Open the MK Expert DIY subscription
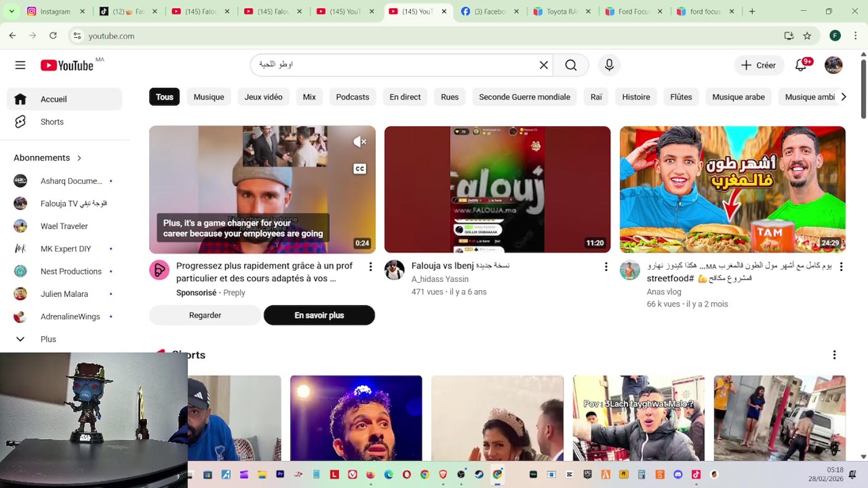 tap(64, 249)
